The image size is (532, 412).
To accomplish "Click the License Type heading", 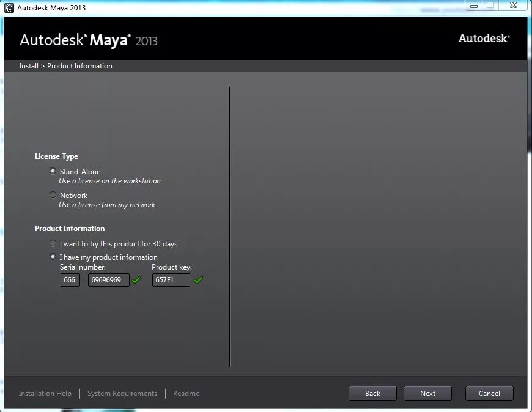I will [x=56, y=156].
